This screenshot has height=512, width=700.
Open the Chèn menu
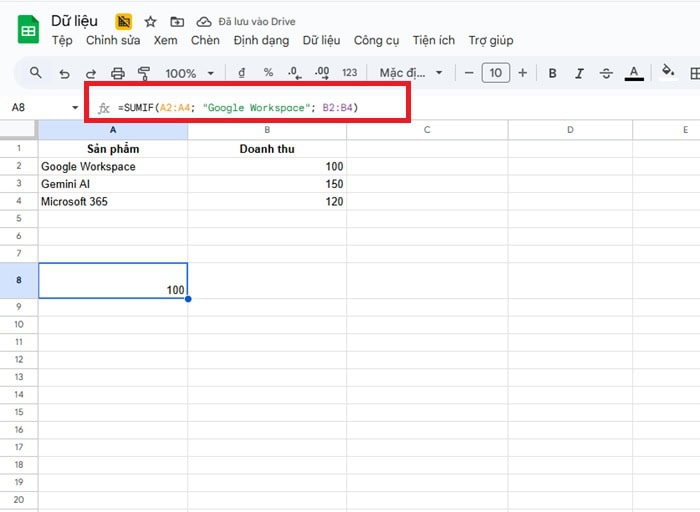(x=205, y=40)
